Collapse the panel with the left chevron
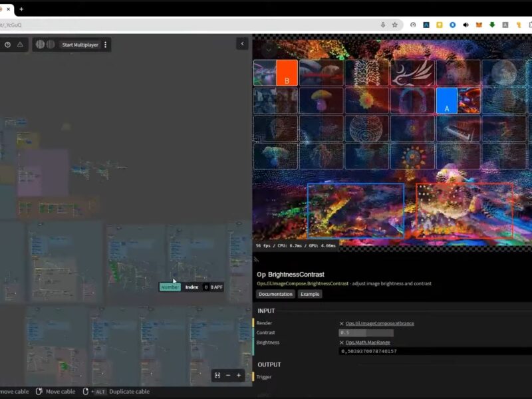The image size is (532, 399). coord(242,44)
